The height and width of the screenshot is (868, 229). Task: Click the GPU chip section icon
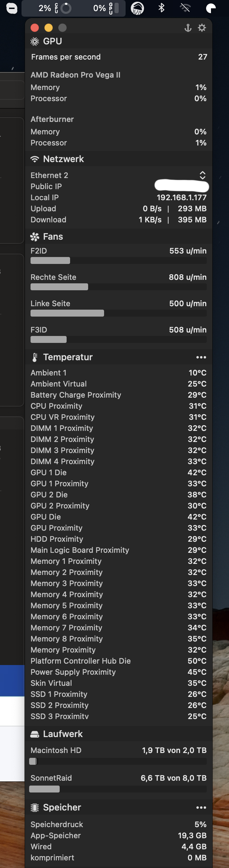pos(35,42)
